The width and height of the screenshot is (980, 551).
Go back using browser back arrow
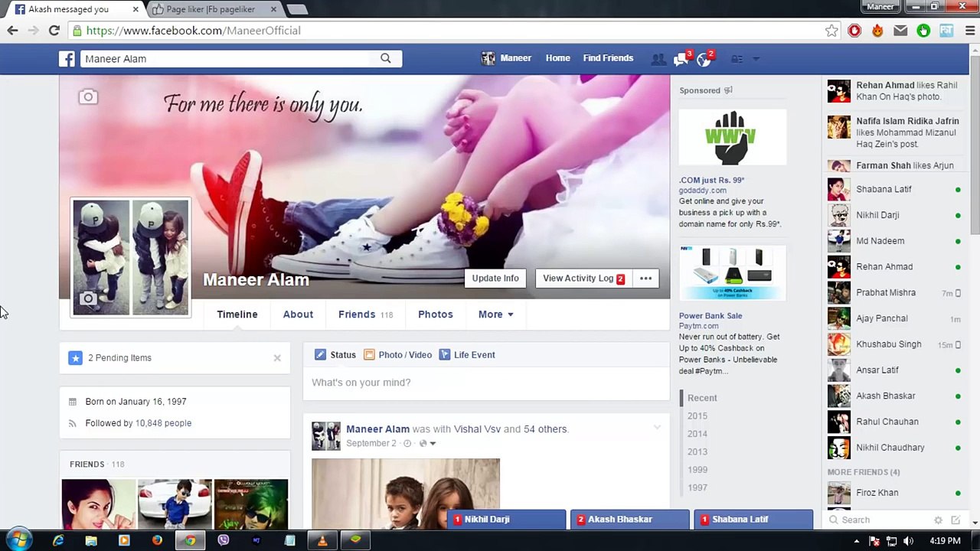pyautogui.click(x=12, y=31)
